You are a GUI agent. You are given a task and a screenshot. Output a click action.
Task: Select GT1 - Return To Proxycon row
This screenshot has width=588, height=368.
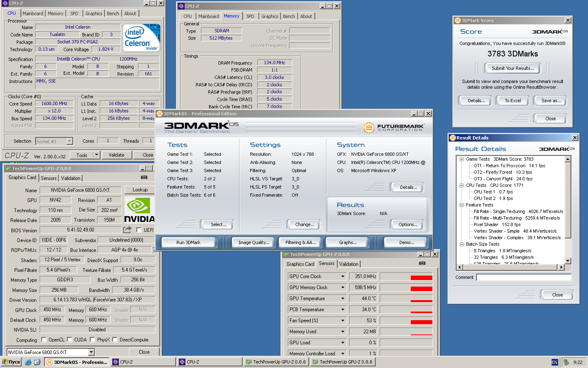(509, 166)
